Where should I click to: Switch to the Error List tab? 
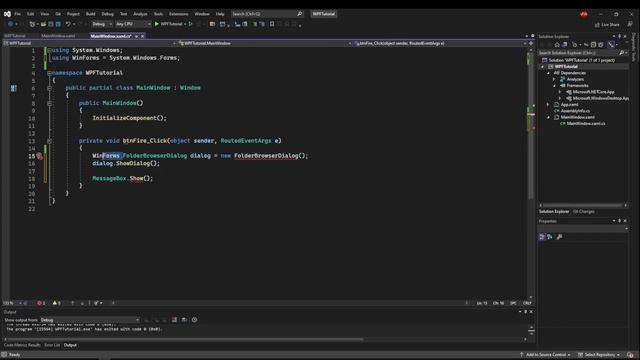52,345
